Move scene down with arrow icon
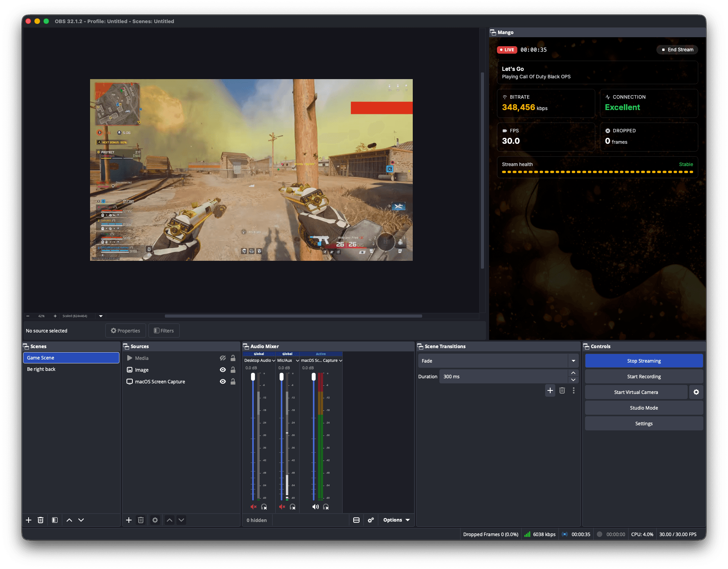Viewport: 728px width, 569px height. pos(81,520)
